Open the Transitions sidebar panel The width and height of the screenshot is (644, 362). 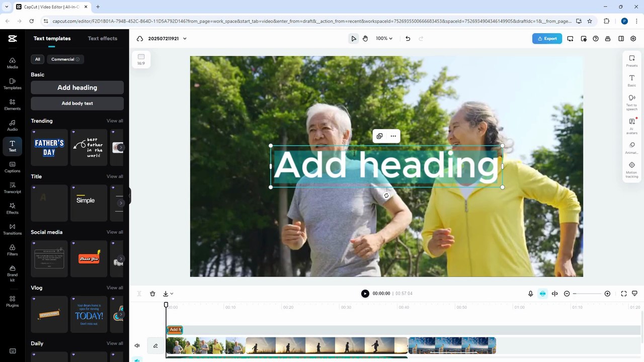(x=12, y=229)
